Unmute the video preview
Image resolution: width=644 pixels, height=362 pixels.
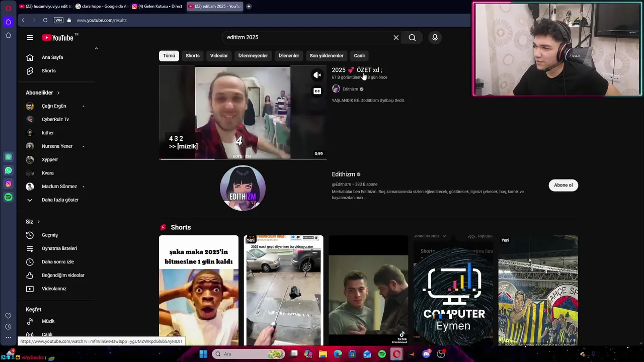[x=317, y=75]
